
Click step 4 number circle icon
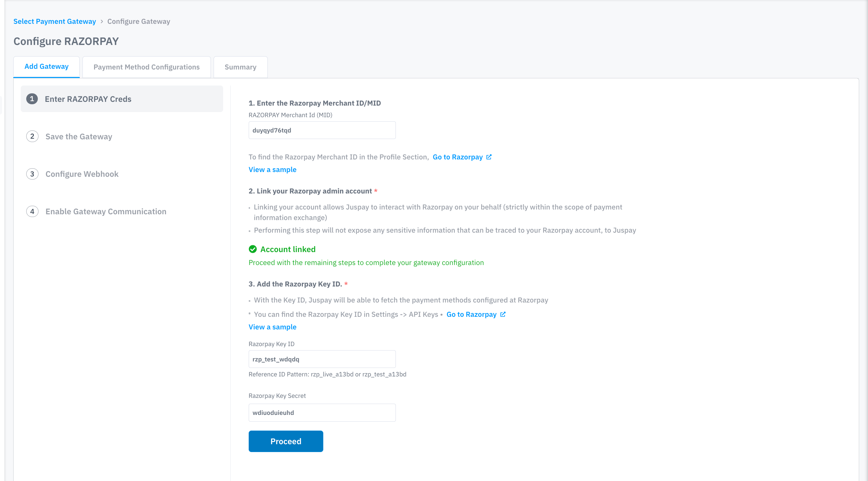click(x=32, y=212)
